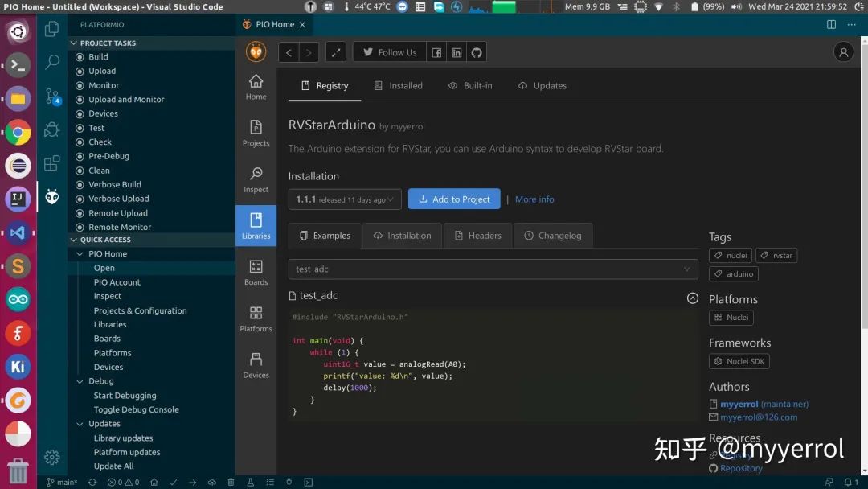Open PlatformIO LinkedIn page icon
The width and height of the screenshot is (868, 489).
click(x=457, y=52)
